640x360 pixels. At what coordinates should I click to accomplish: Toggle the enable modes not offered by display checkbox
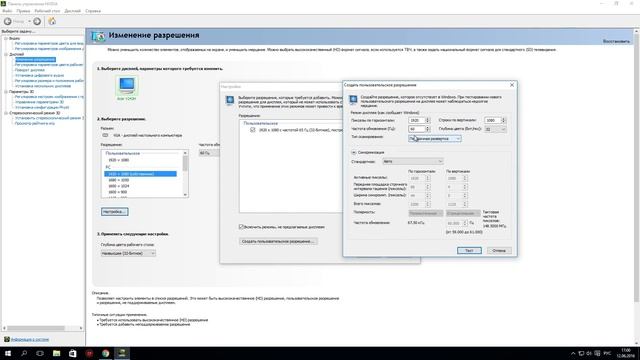[x=241, y=227]
